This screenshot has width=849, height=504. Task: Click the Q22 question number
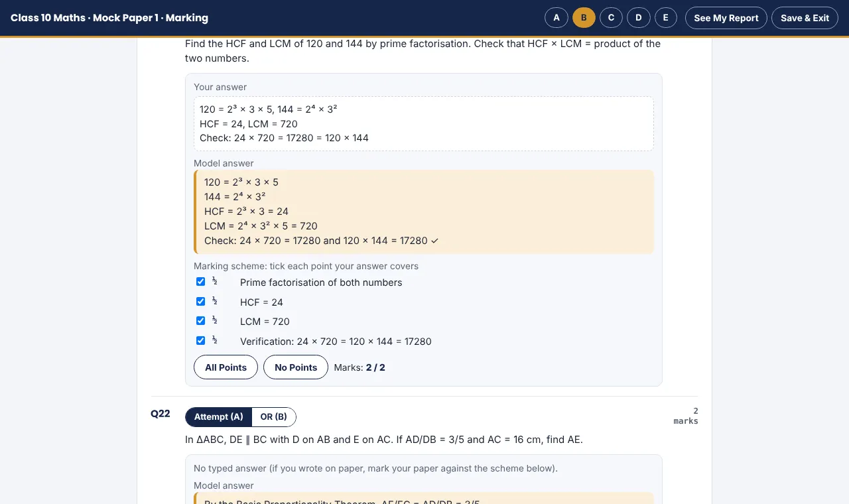[161, 414]
